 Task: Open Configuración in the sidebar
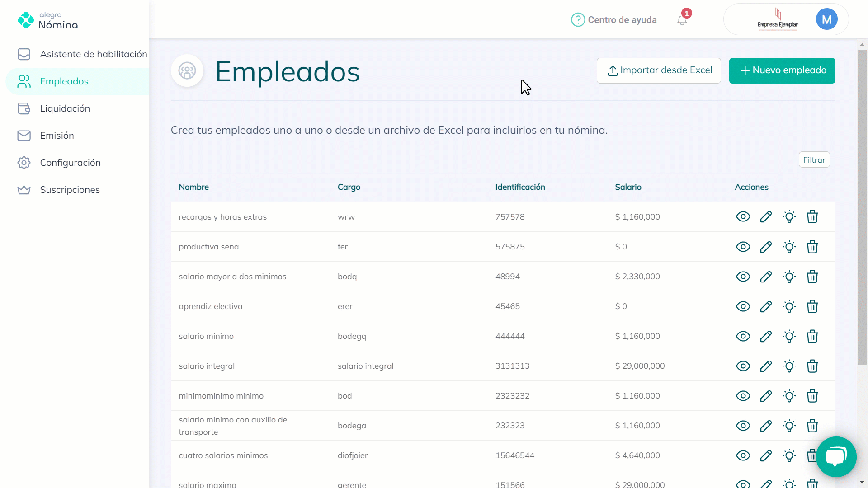click(x=70, y=163)
